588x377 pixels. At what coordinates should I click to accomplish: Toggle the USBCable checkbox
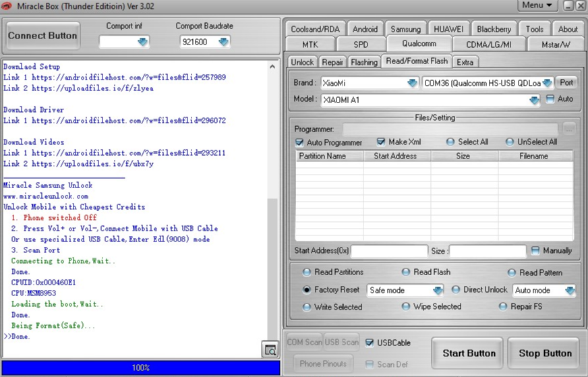(370, 343)
